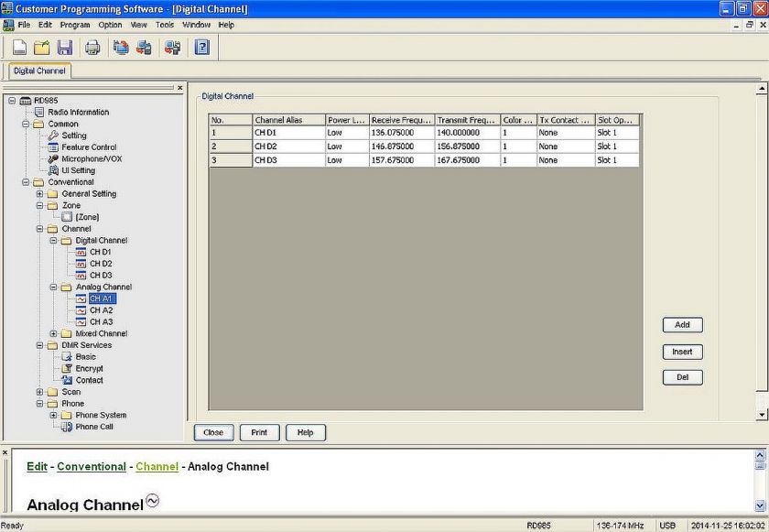Screen dimensions: 769x532
Task: Select the CH D1 channel in the tree
Action: click(101, 252)
